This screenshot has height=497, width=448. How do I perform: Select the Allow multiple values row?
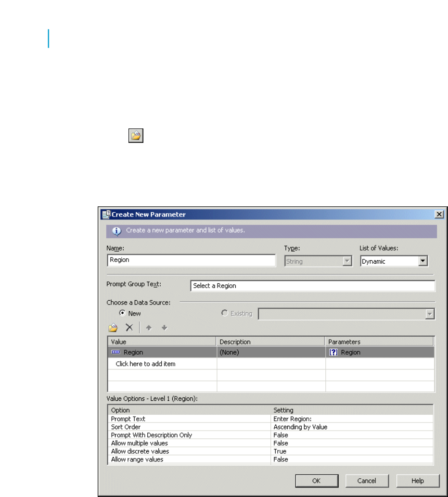pos(189,443)
